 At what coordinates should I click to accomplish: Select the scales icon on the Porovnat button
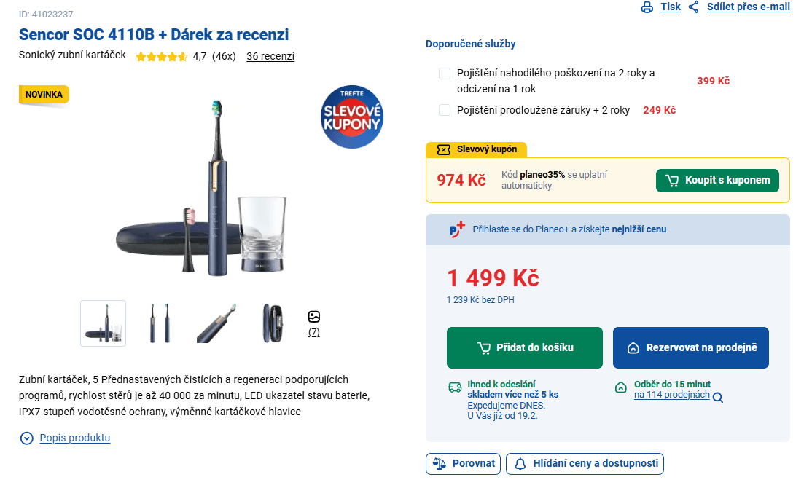(440, 463)
